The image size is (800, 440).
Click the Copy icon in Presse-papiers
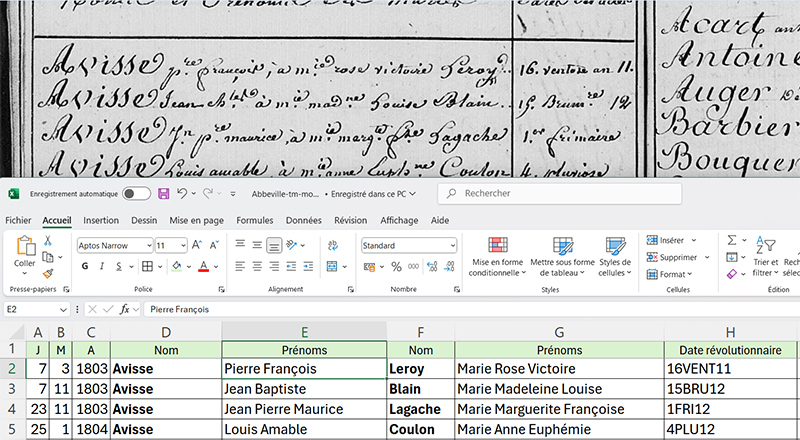pyautogui.click(x=48, y=257)
